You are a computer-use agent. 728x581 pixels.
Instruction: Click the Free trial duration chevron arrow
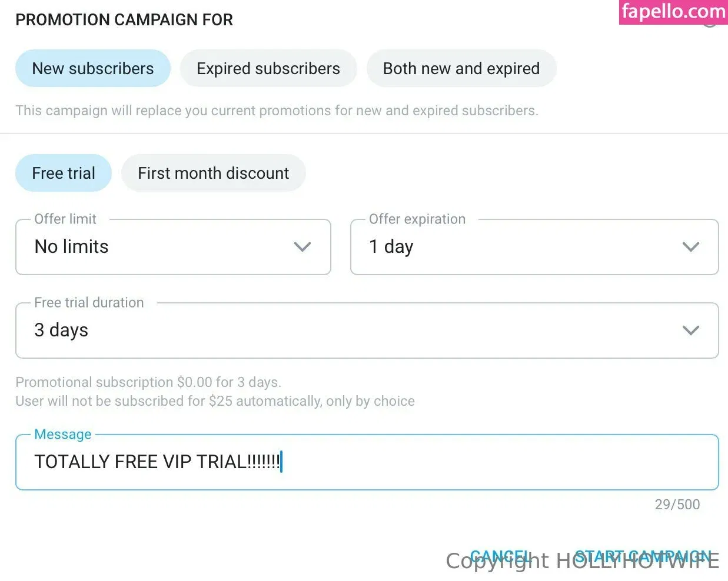point(690,330)
